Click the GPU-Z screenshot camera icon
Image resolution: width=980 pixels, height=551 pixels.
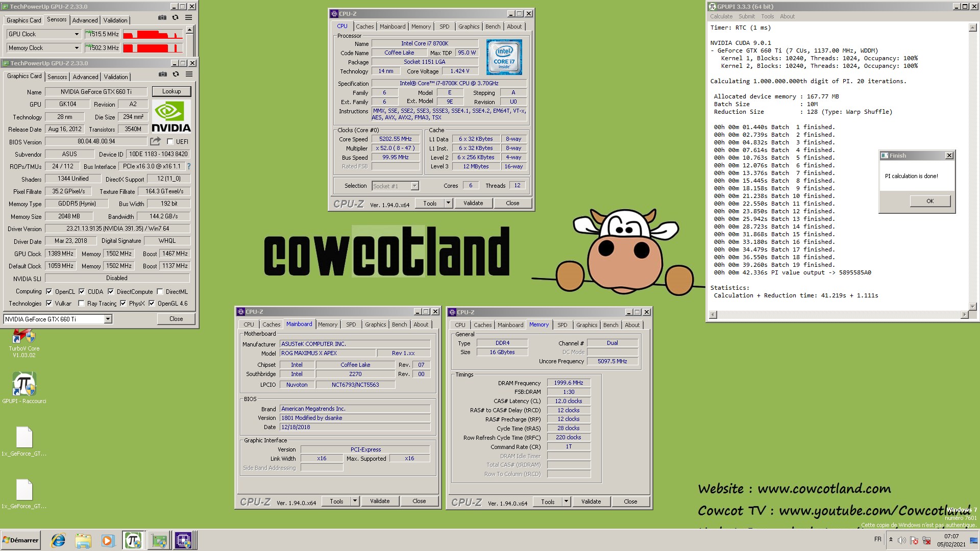coord(163,74)
